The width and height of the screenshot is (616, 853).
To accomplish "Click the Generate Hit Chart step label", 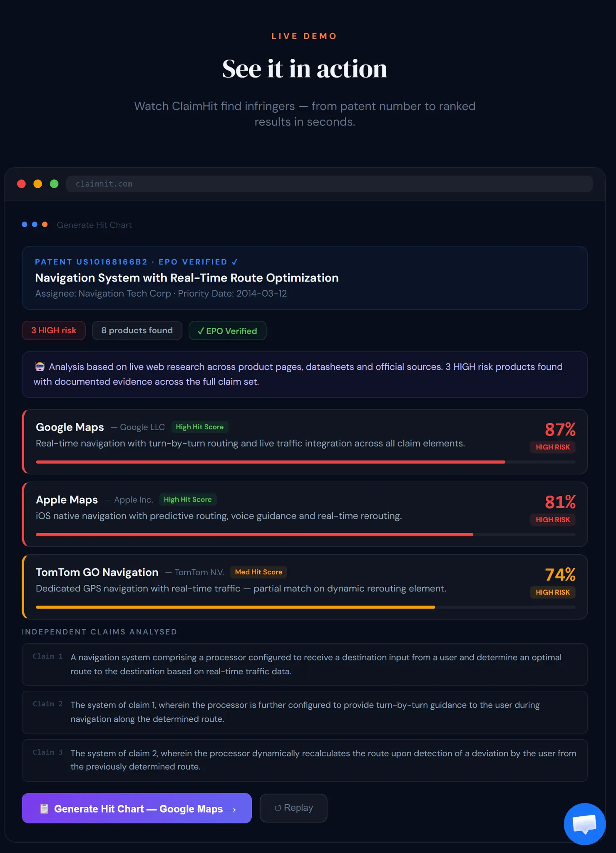I will point(94,225).
